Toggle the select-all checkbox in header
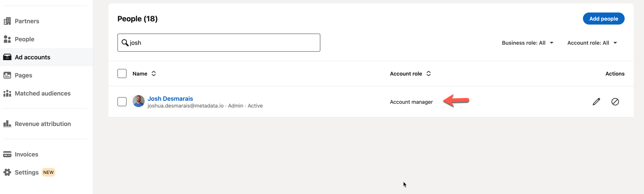Image resolution: width=644 pixels, height=194 pixels. click(122, 73)
